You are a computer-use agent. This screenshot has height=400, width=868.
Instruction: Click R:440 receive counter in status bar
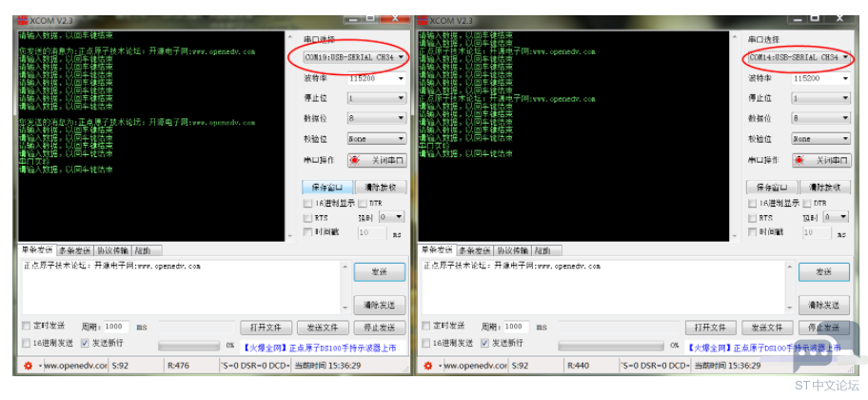579,366
